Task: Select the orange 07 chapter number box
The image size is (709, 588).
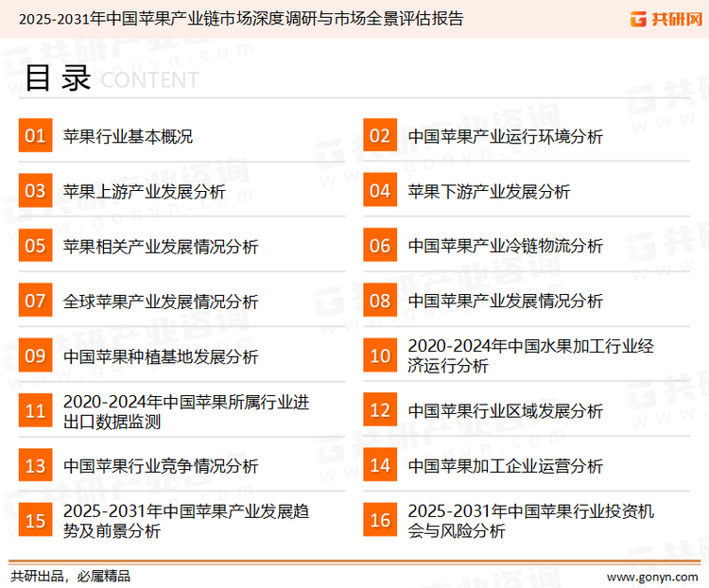Action: click(x=35, y=301)
